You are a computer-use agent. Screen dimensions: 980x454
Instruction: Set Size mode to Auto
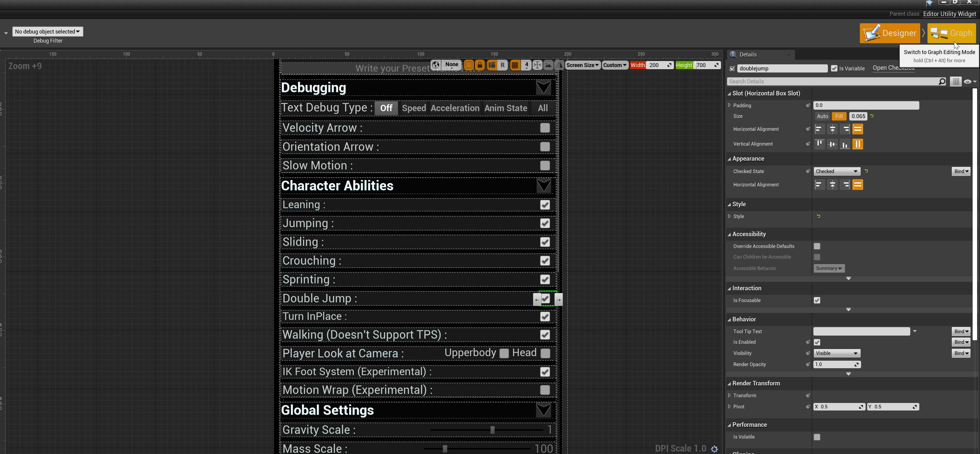(822, 117)
